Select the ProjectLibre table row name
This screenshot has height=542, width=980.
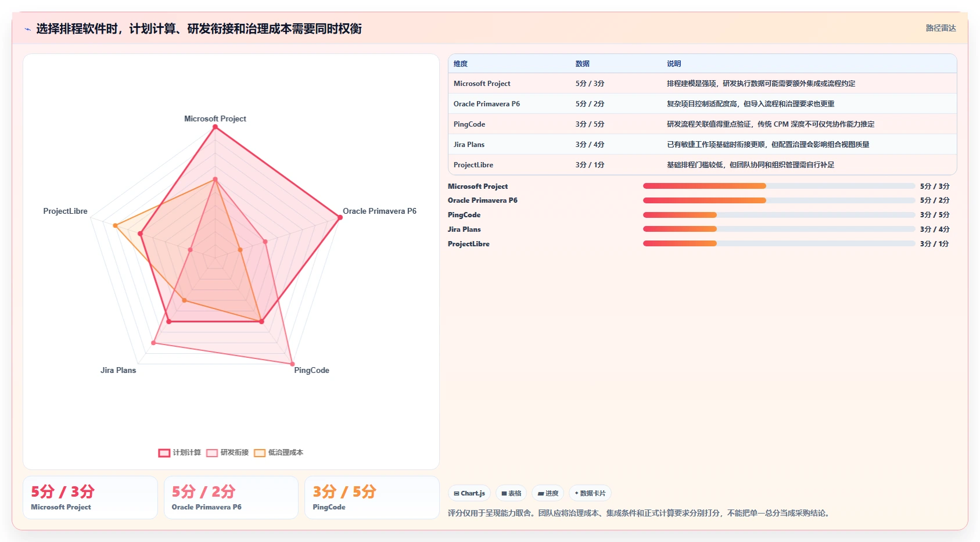[x=473, y=165]
